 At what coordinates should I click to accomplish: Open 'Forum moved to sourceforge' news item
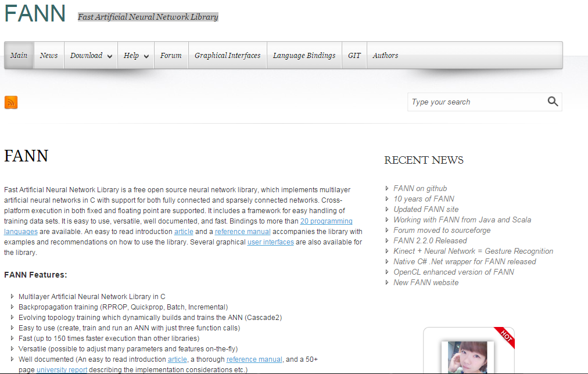(x=442, y=230)
